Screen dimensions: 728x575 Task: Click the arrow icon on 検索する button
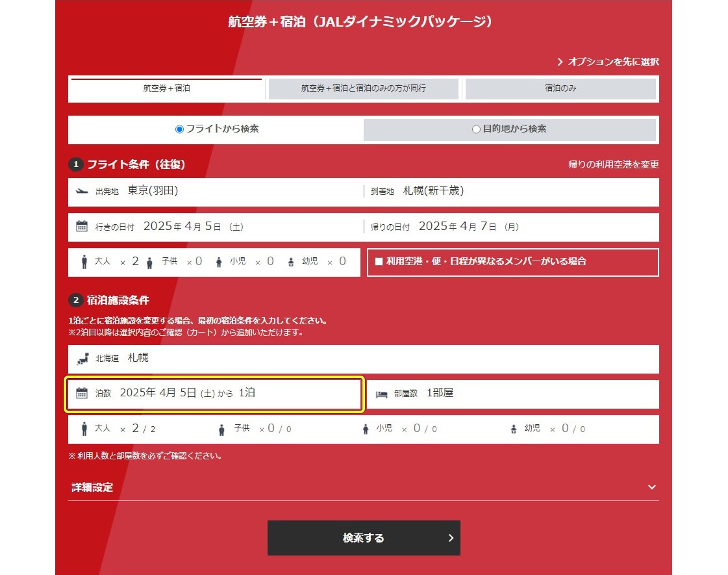click(450, 538)
